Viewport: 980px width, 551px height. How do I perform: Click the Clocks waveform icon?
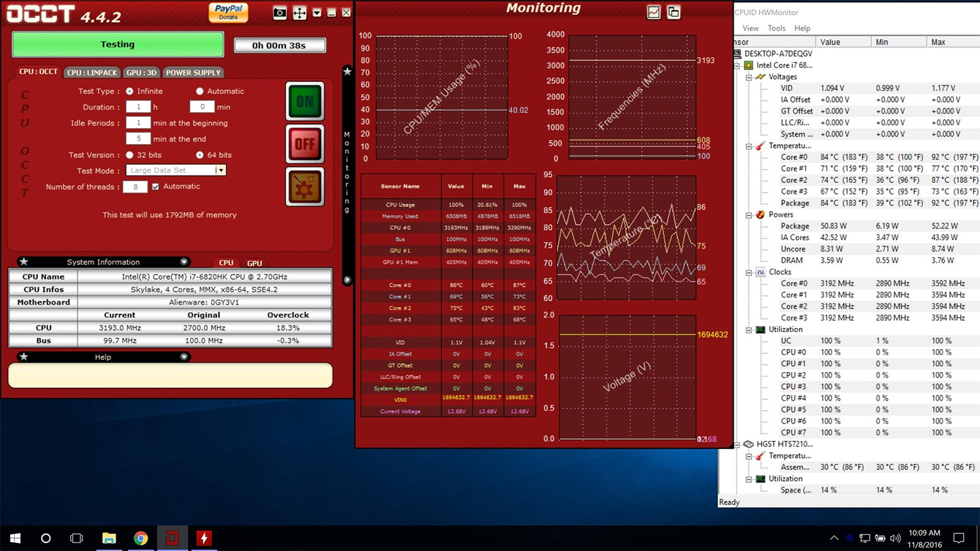[x=760, y=272]
